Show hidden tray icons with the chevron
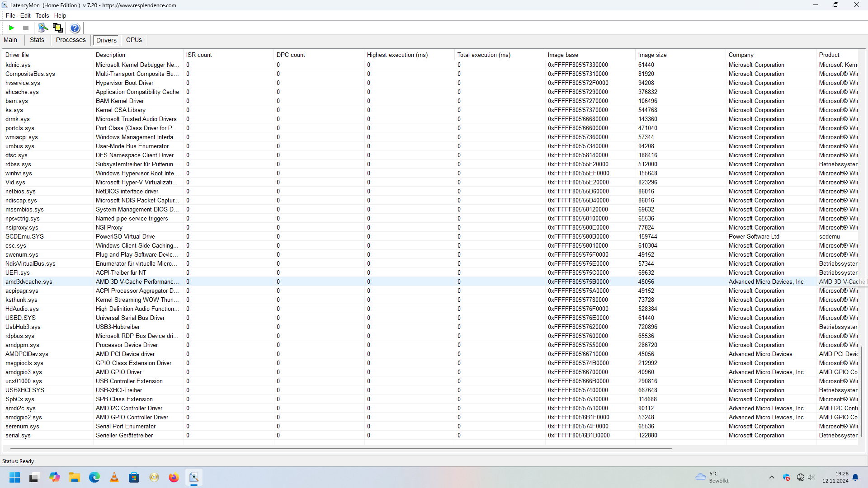 772,477
